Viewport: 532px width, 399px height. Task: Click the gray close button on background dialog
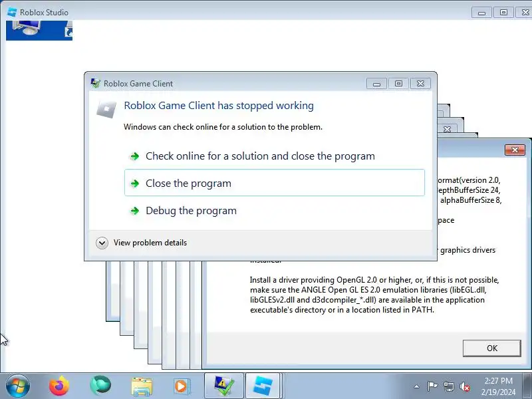pos(447,129)
